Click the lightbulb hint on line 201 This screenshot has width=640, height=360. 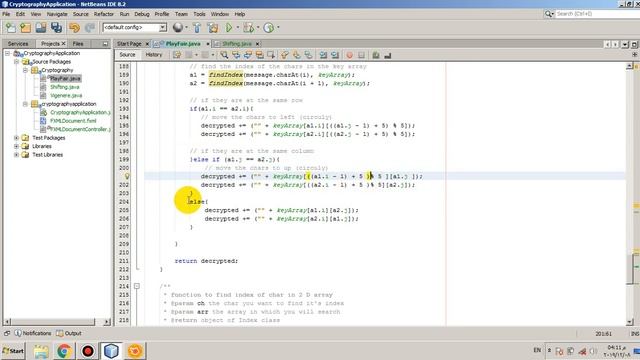point(127,176)
